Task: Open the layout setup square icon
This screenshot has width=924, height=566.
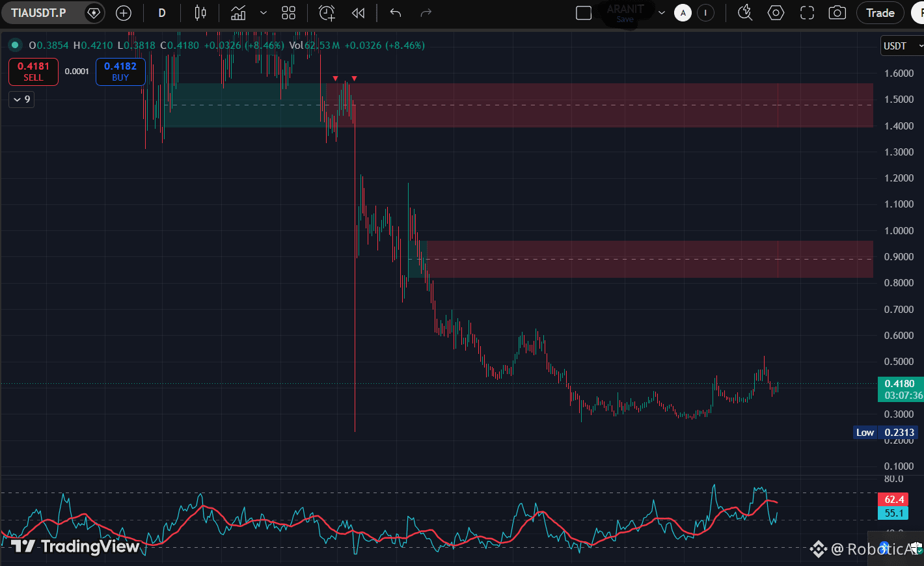Action: [x=584, y=13]
